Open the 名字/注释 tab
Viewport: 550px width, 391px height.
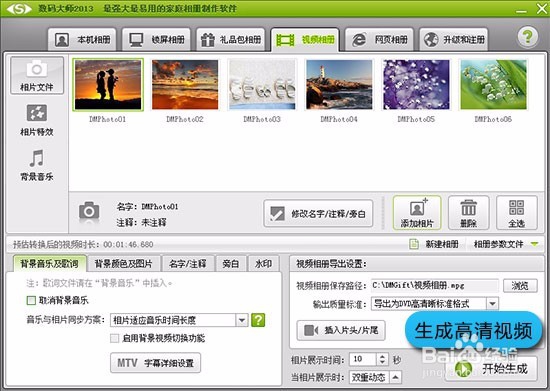(x=188, y=264)
